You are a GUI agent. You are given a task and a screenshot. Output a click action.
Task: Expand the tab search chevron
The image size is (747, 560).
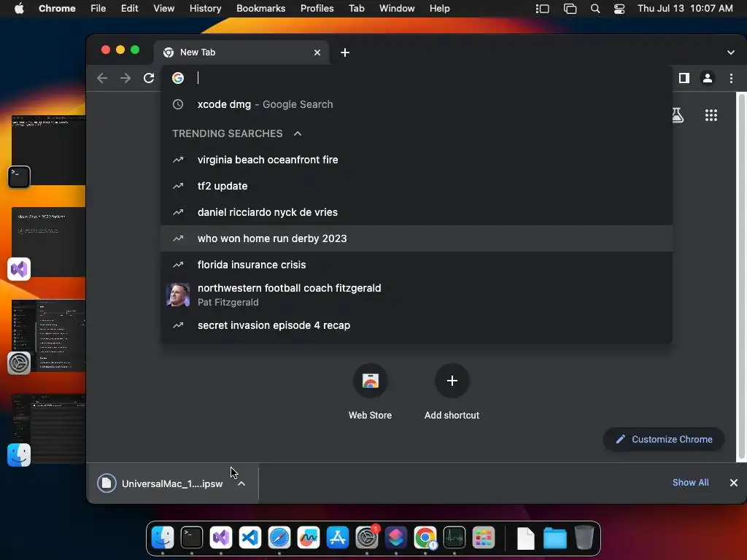(x=731, y=52)
